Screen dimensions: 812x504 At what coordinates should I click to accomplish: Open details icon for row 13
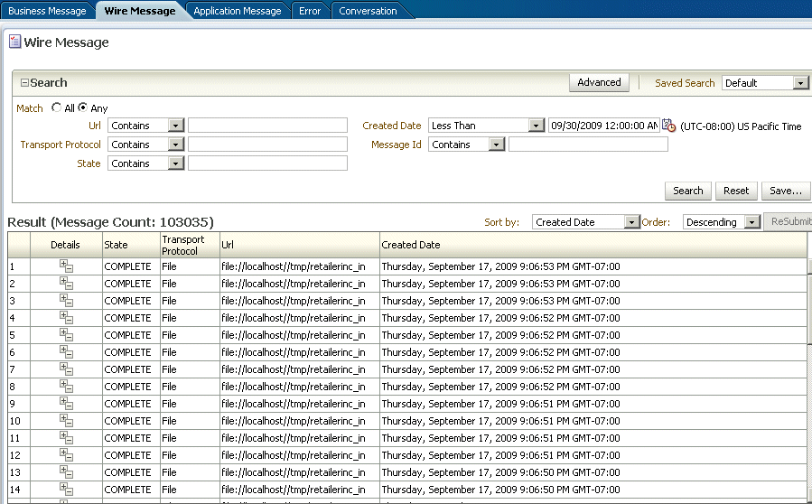[66, 471]
